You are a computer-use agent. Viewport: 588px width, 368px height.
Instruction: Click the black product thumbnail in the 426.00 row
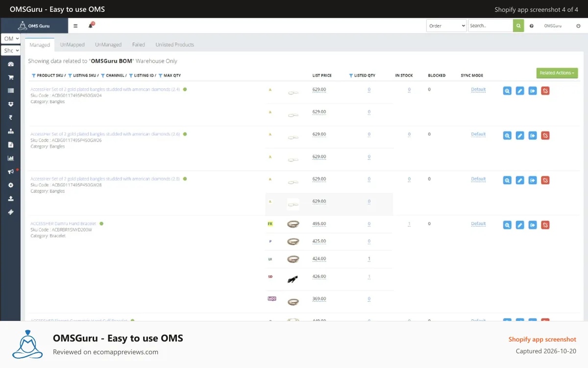293,280
